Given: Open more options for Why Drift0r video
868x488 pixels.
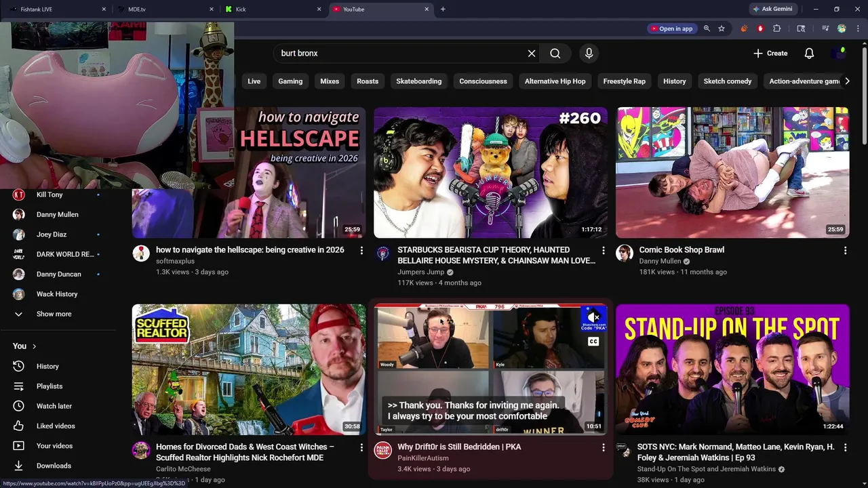Looking at the screenshot, I should click(604, 448).
